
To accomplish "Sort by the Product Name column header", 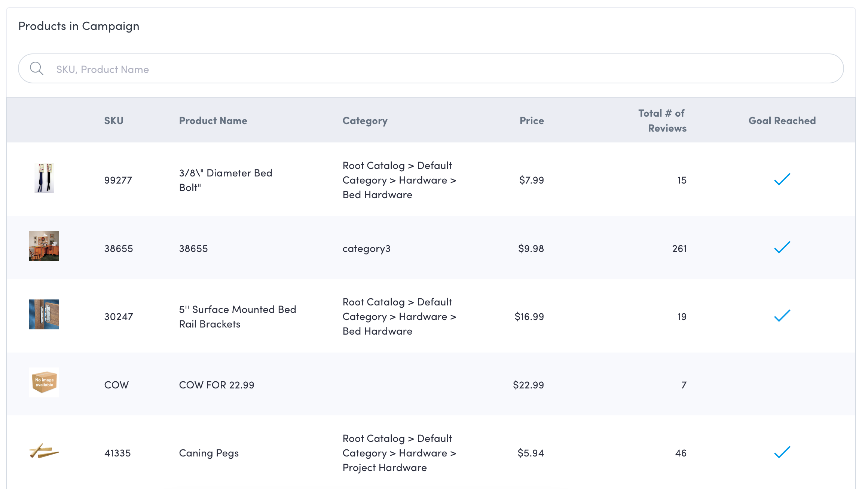I will click(x=213, y=121).
